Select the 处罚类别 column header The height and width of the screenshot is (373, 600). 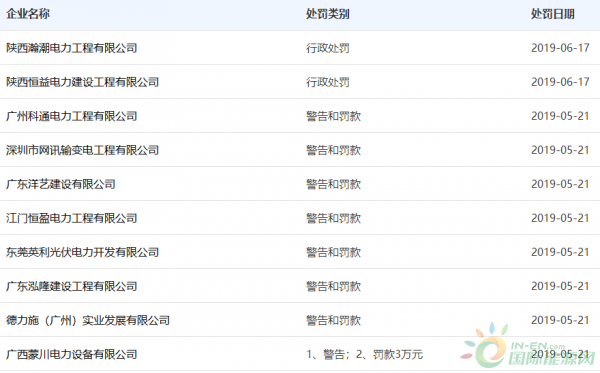point(328,14)
